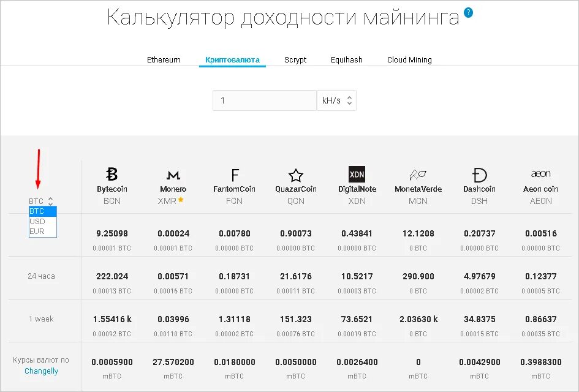Open the Equihash tab
This screenshot has width=579, height=392.
pyautogui.click(x=346, y=60)
